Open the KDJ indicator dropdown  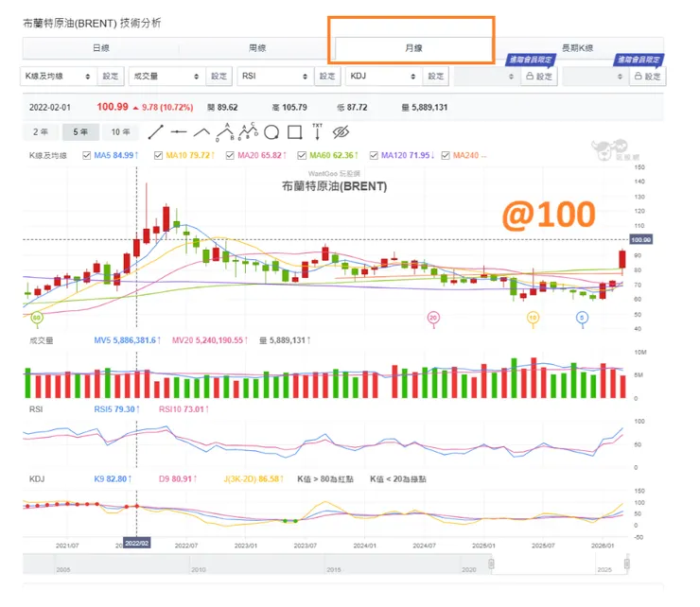coord(384,77)
